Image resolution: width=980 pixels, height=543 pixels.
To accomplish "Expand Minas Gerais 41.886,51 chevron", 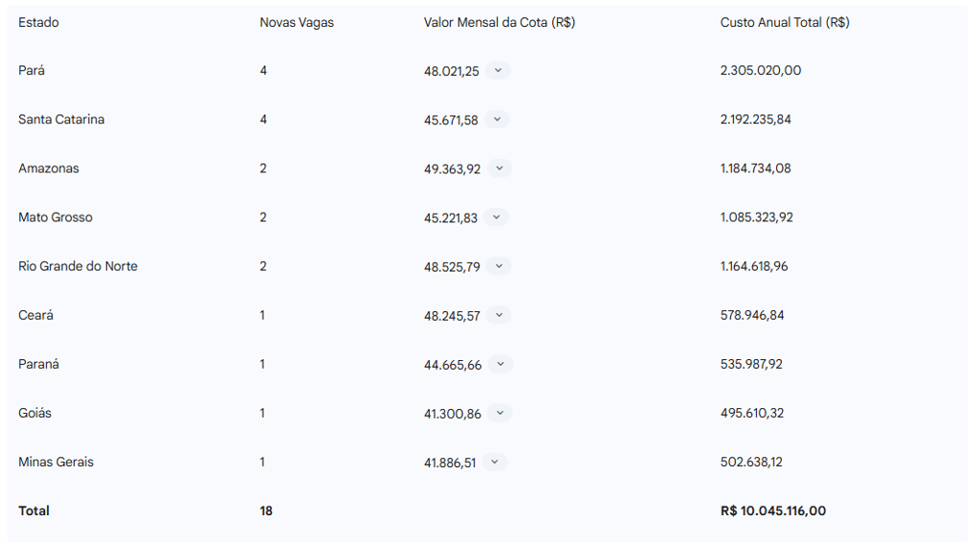I will point(494,463).
